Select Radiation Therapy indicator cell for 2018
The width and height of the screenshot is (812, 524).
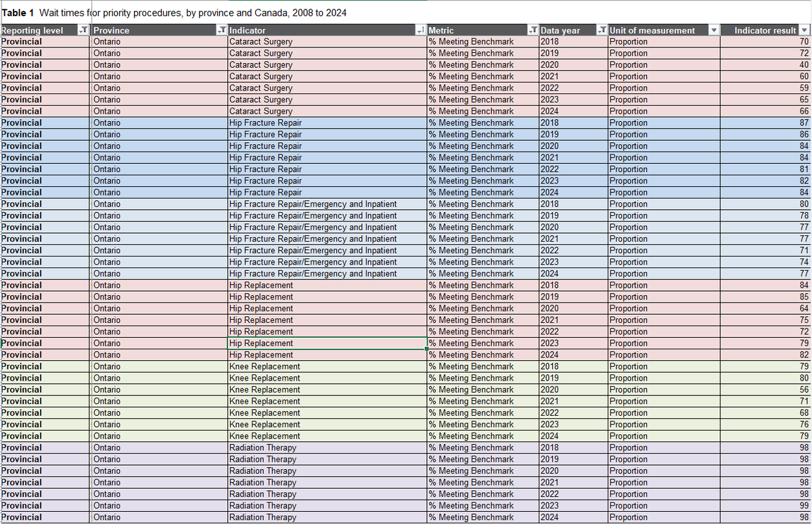point(328,447)
